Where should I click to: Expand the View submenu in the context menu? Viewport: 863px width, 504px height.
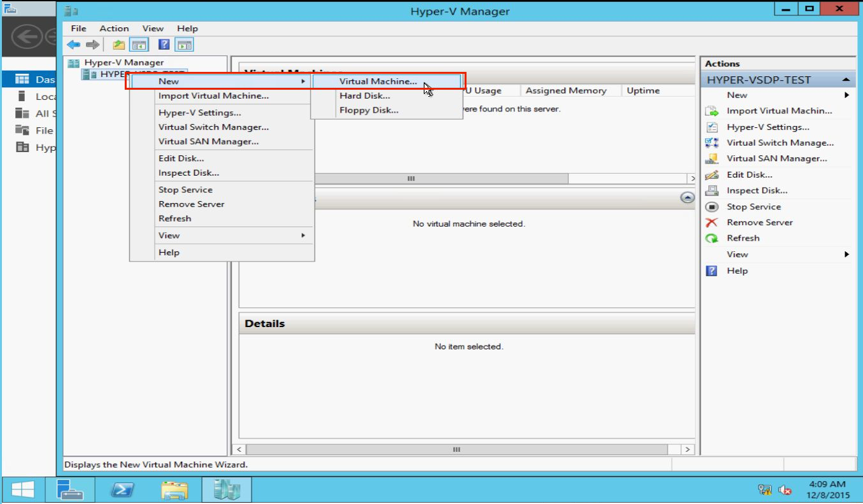[222, 235]
